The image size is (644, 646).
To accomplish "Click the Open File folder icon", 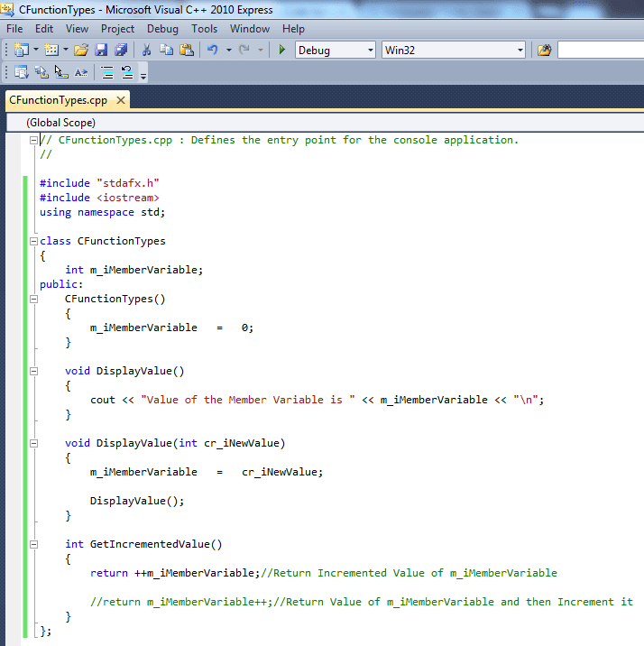I will [x=81, y=50].
